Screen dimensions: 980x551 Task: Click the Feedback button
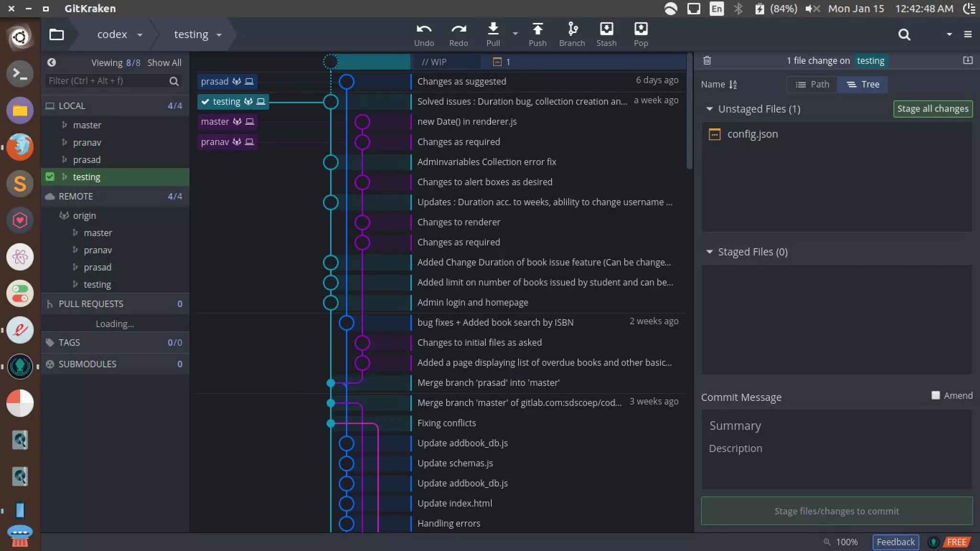(x=895, y=541)
